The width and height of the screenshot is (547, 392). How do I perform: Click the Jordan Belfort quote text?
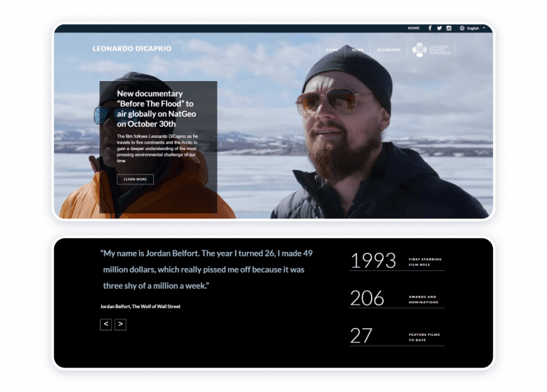pos(207,270)
